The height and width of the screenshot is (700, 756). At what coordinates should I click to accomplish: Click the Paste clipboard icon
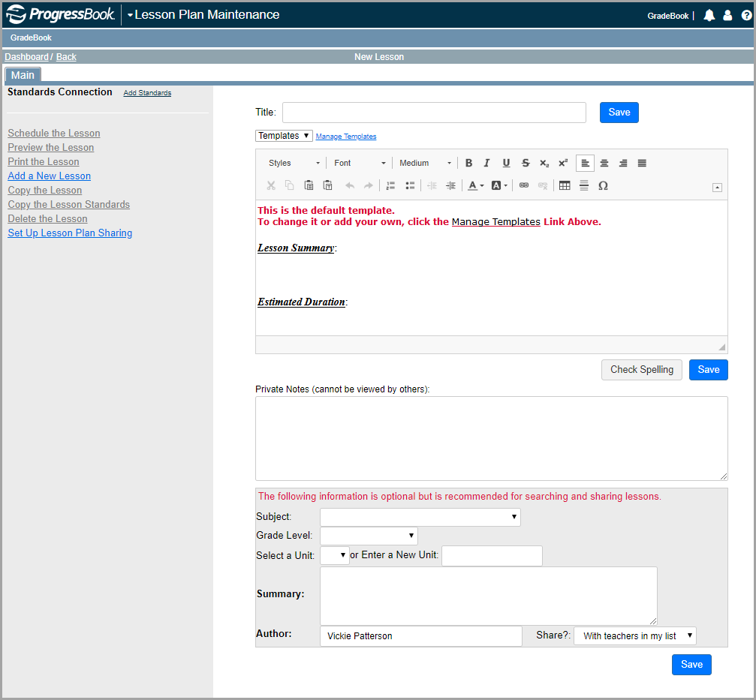pos(309,185)
